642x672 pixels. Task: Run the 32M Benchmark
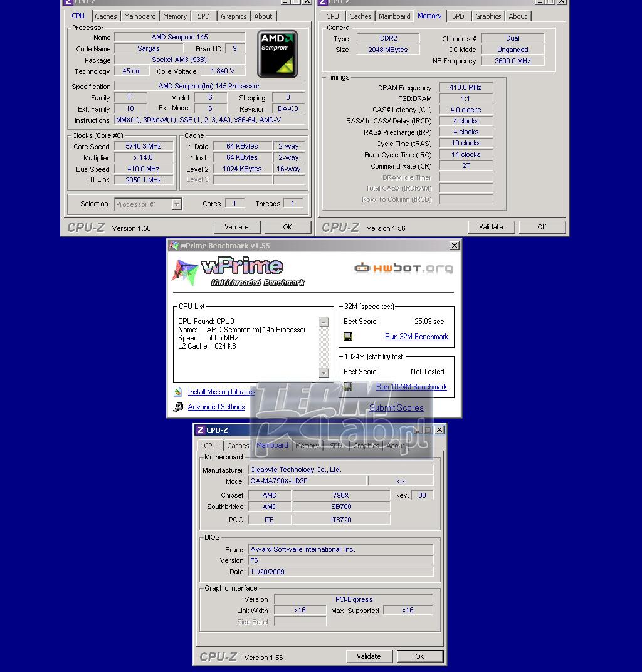click(416, 337)
